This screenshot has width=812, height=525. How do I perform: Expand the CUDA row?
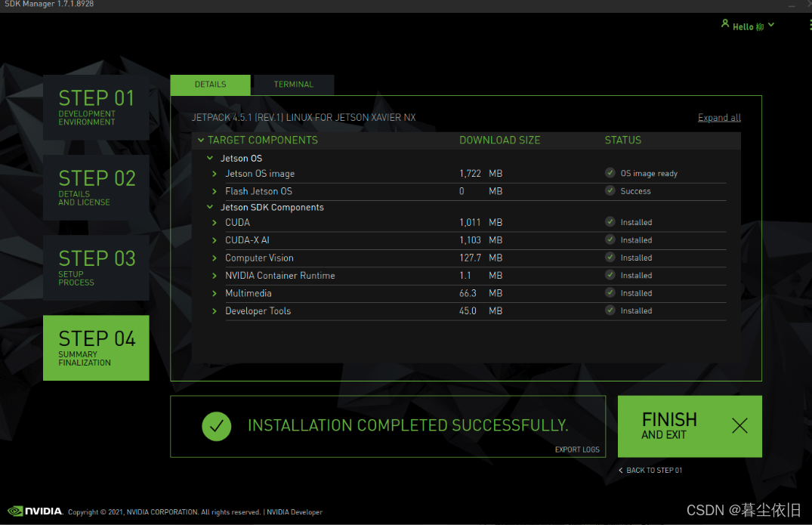[215, 223]
